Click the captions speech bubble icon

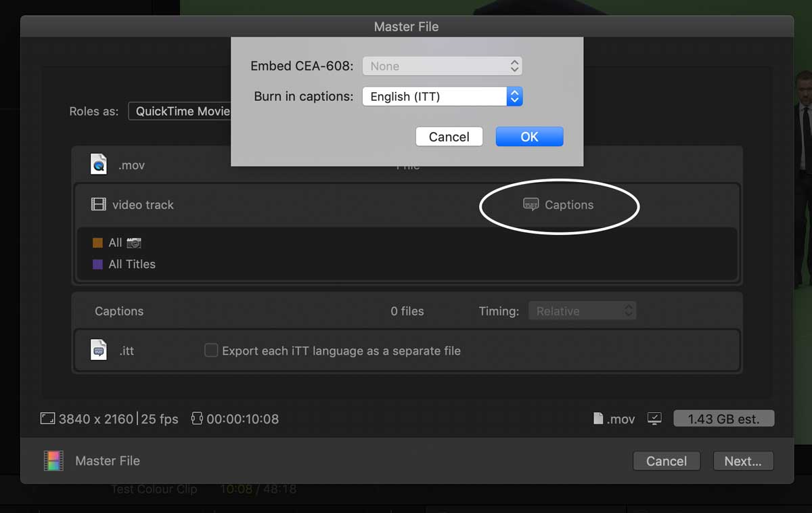coord(531,204)
